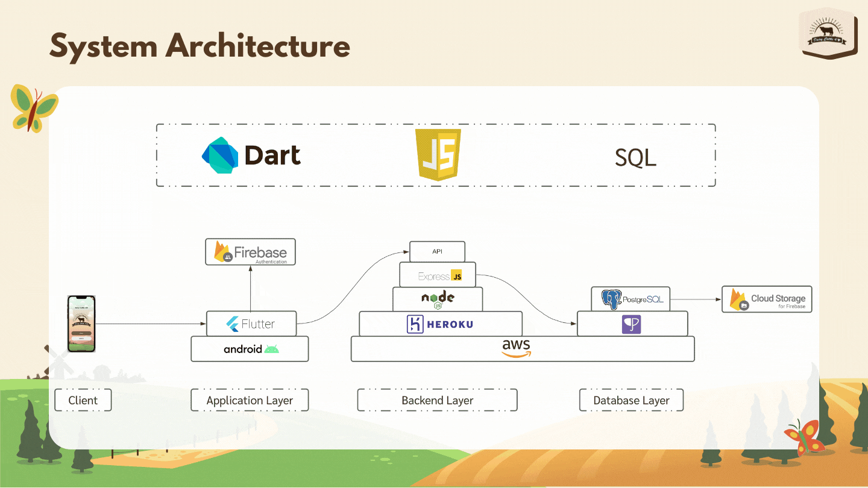Select the Client label
This screenshot has width=868, height=488.
pos(83,400)
